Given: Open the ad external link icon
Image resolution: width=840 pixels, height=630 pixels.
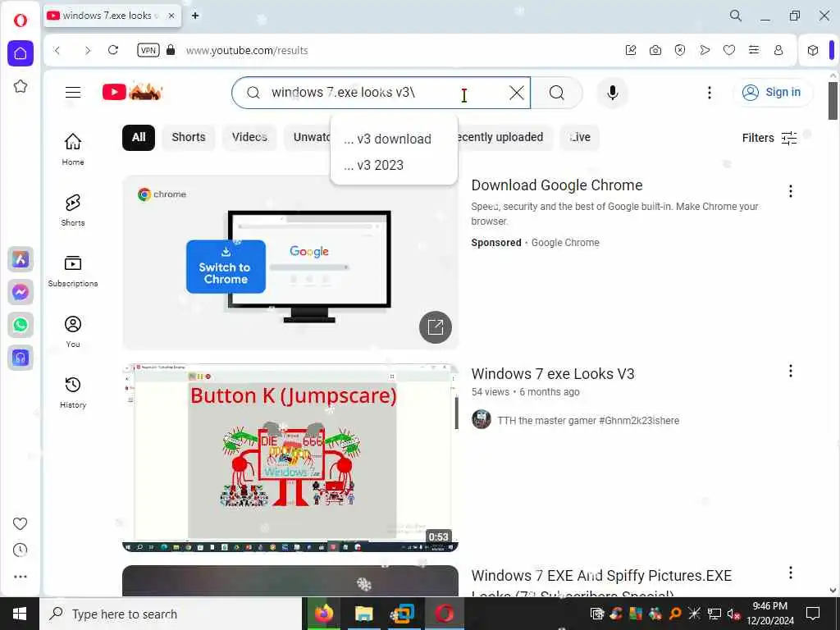Looking at the screenshot, I should 435,326.
